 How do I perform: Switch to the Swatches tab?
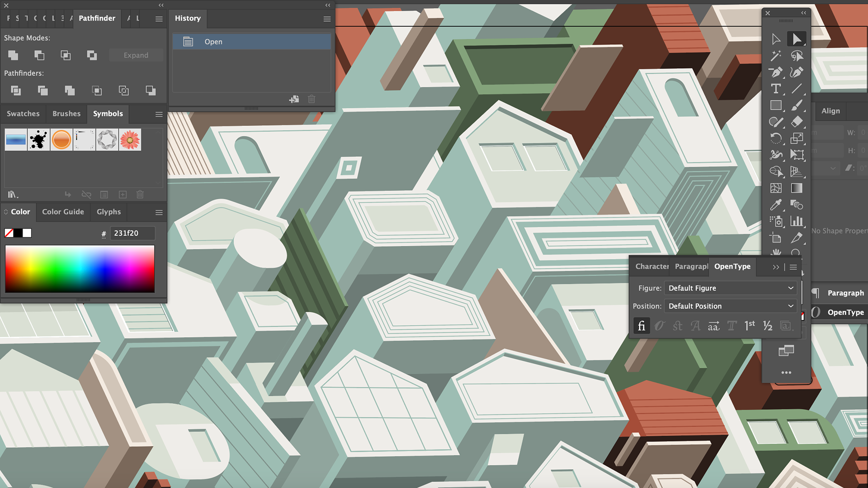pyautogui.click(x=23, y=114)
